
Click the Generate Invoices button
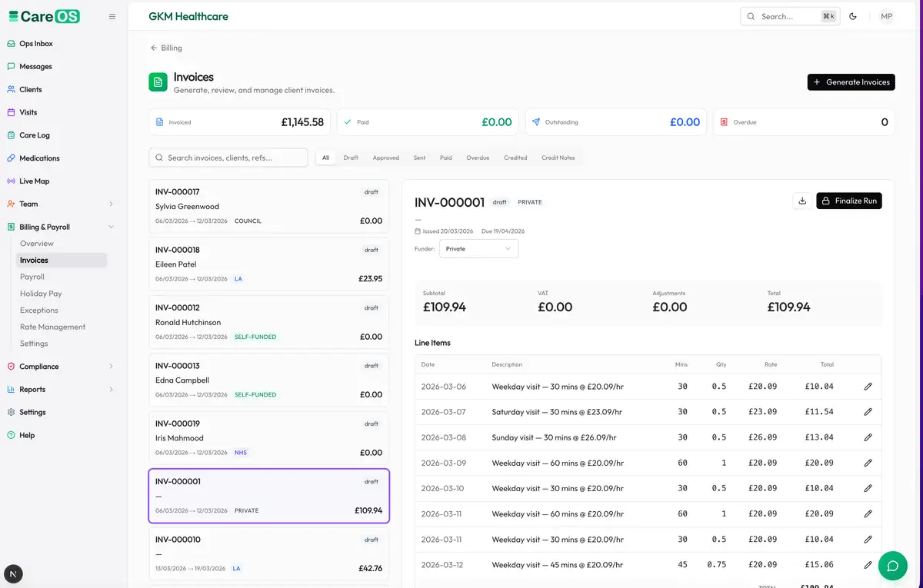(x=851, y=82)
